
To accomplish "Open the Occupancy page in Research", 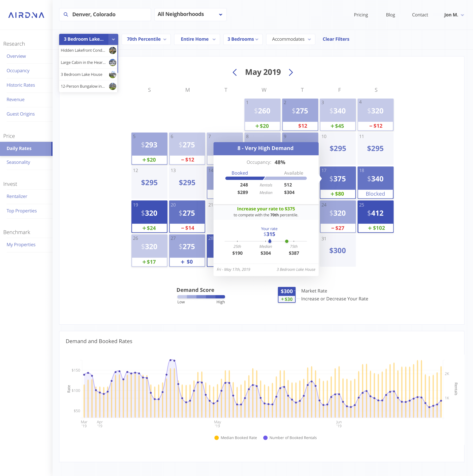I will (18, 71).
